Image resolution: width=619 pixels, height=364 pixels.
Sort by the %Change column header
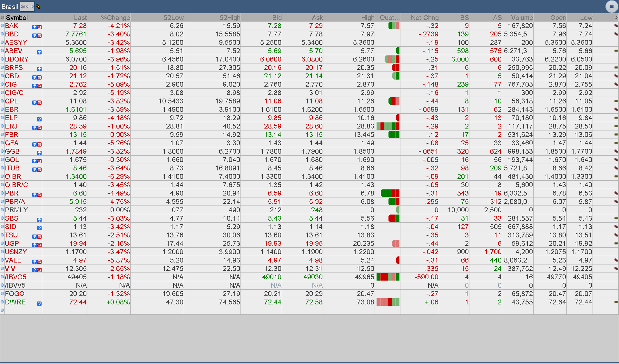115,18
